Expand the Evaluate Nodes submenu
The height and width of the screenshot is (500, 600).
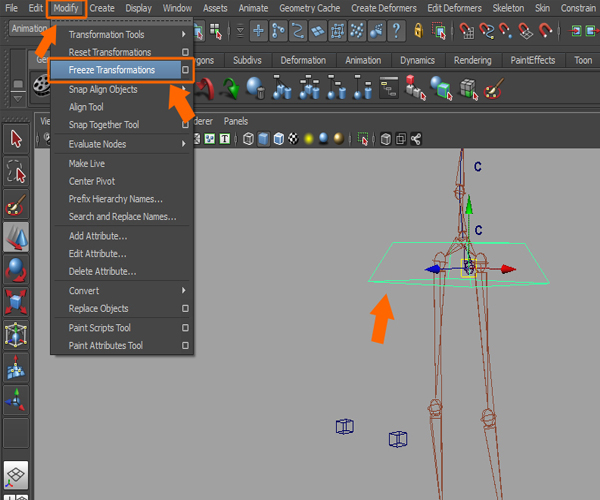(184, 144)
